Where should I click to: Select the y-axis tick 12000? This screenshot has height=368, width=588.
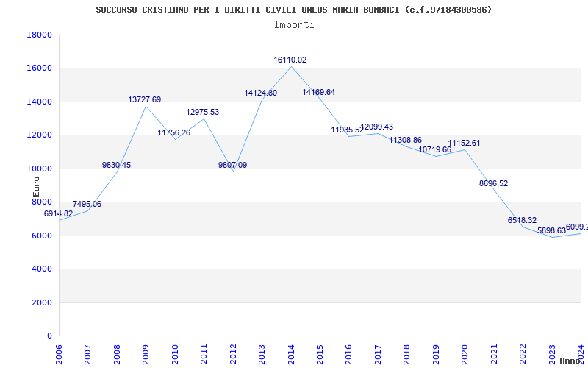[x=40, y=135]
